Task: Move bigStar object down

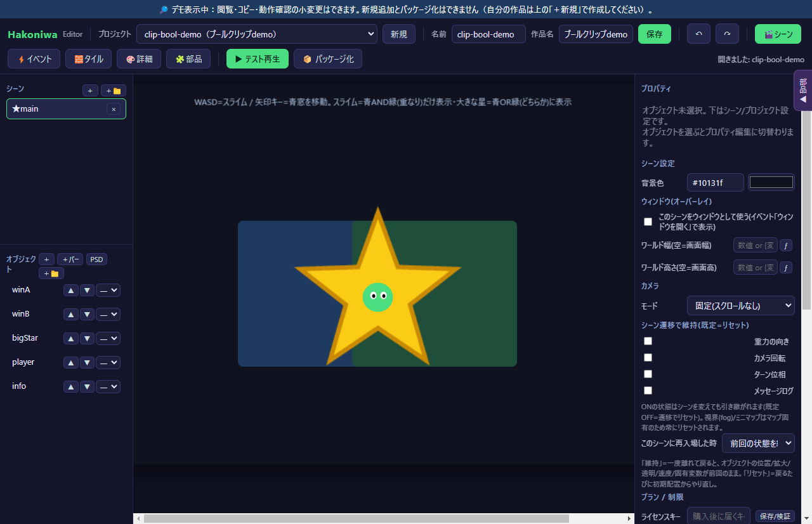Action: pyautogui.click(x=88, y=338)
